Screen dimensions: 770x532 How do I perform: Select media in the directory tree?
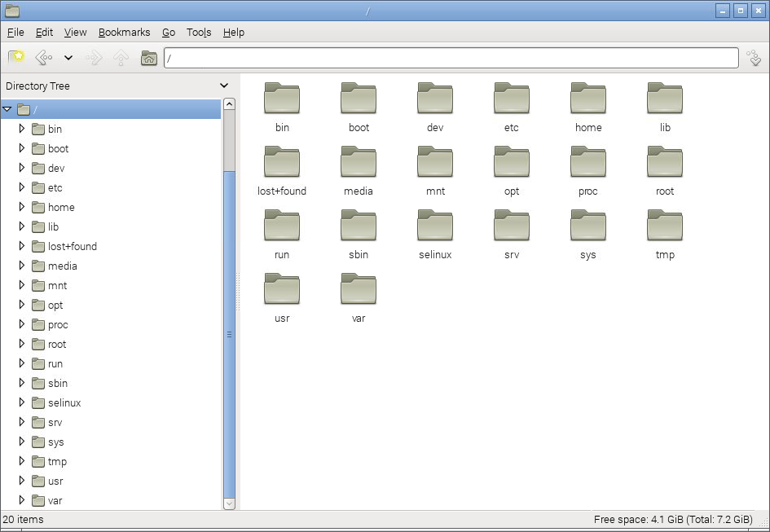click(x=63, y=266)
